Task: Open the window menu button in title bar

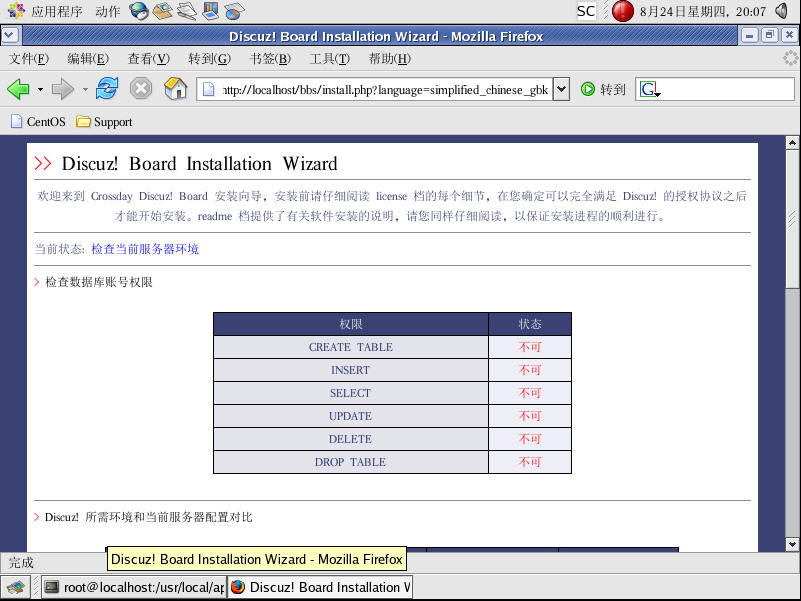Action: [x=10, y=35]
